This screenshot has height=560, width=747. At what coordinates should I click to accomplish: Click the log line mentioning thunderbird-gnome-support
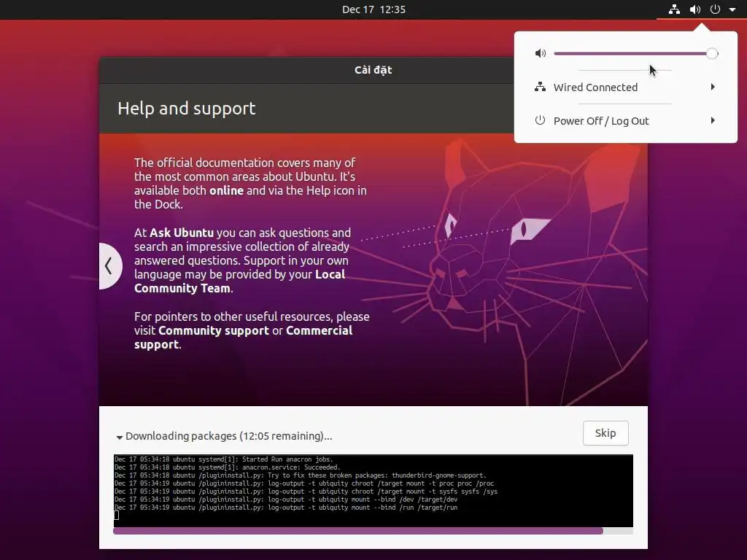pyautogui.click(x=300, y=475)
